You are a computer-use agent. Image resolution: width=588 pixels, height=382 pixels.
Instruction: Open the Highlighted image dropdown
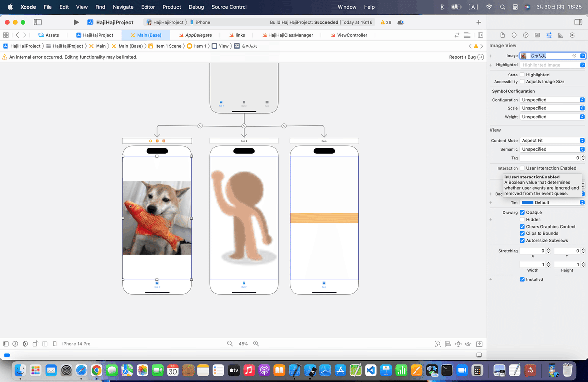(x=582, y=65)
